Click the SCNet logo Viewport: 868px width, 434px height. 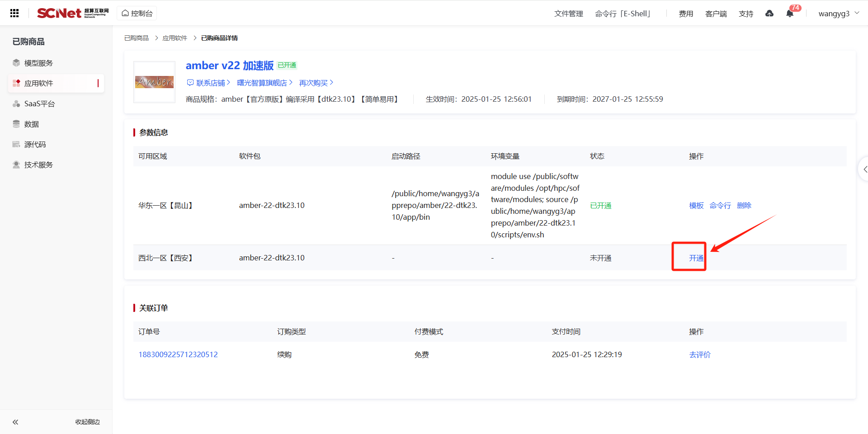[x=72, y=13]
